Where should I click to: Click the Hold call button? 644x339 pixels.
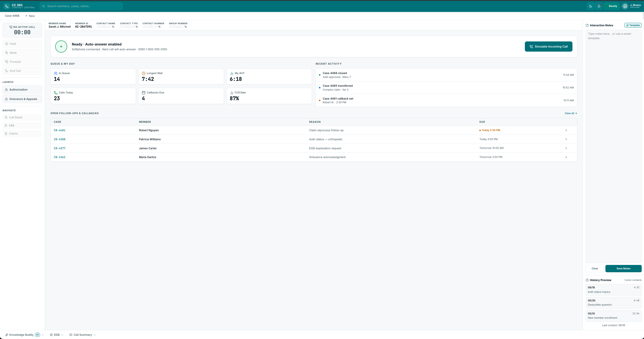tap(22, 44)
